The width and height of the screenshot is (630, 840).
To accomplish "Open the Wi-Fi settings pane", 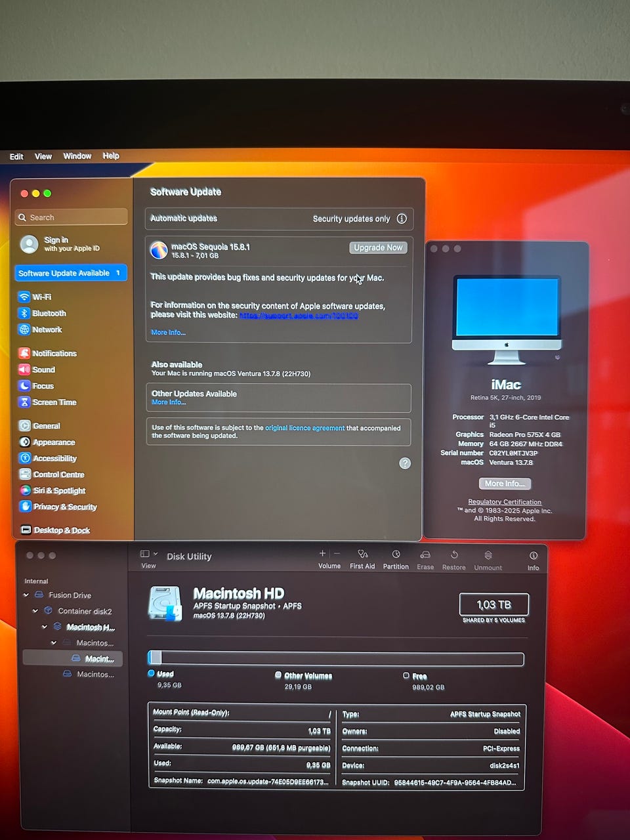I will pyautogui.click(x=35, y=297).
